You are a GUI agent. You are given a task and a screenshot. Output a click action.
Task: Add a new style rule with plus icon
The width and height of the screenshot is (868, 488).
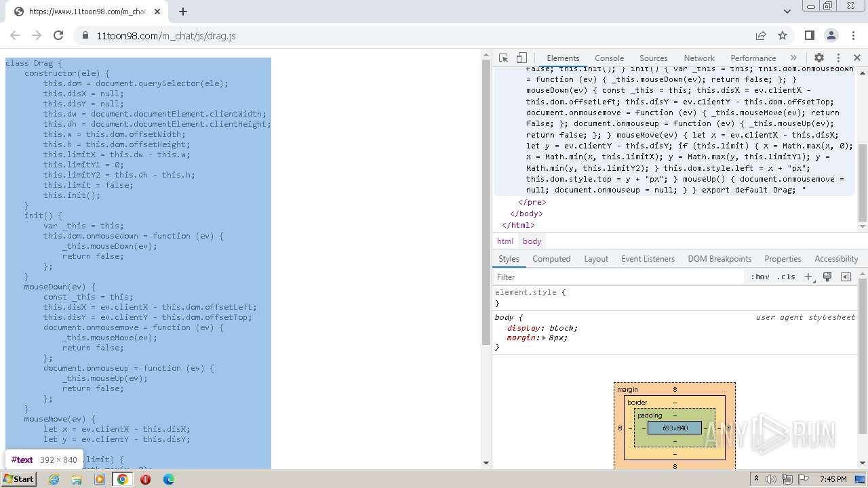(808, 277)
